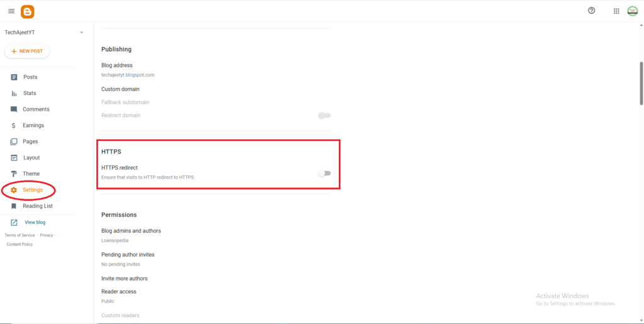The image size is (644, 324).
Task: Go to Comments in the sidebar
Action: 36,109
